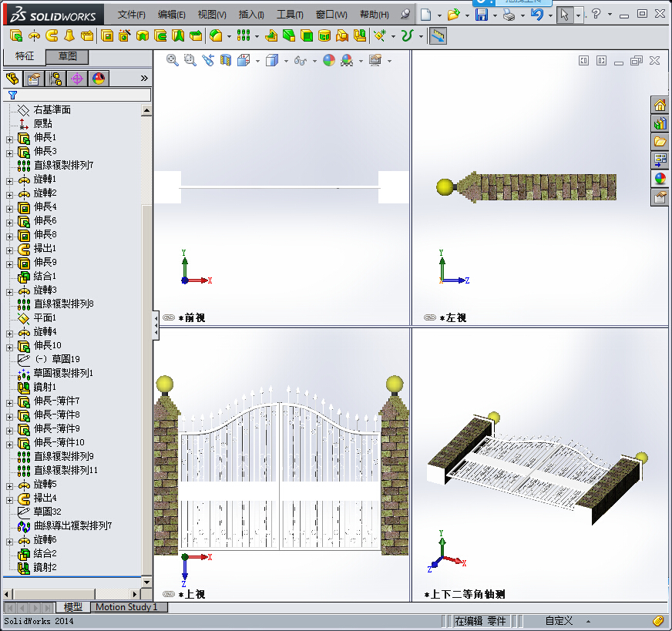Activate the Section View tool
The width and height of the screenshot is (672, 631).
pos(225,61)
